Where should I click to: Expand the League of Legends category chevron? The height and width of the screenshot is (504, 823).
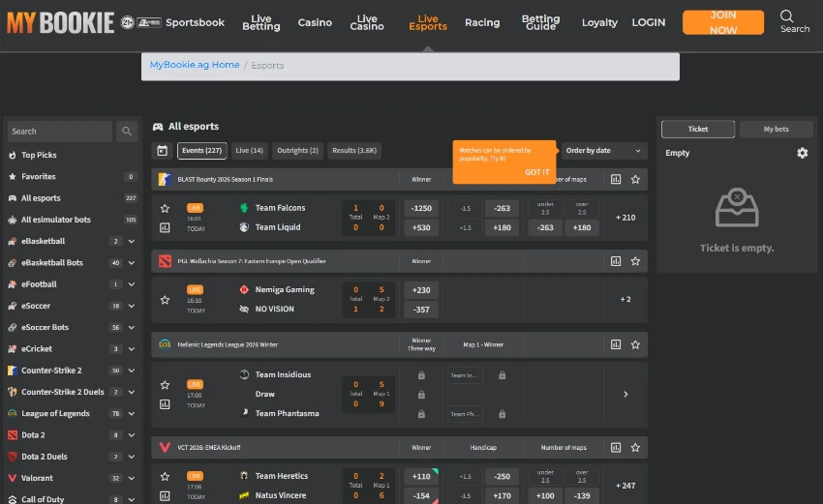tap(132, 413)
